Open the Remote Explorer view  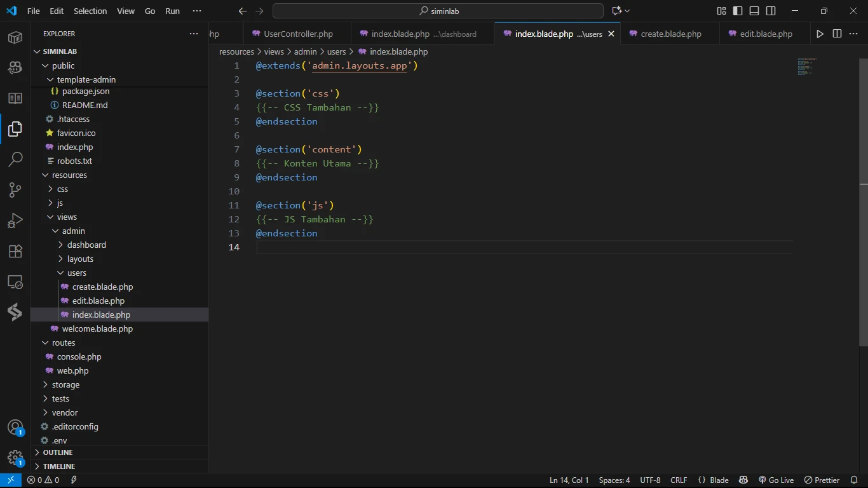(x=15, y=281)
